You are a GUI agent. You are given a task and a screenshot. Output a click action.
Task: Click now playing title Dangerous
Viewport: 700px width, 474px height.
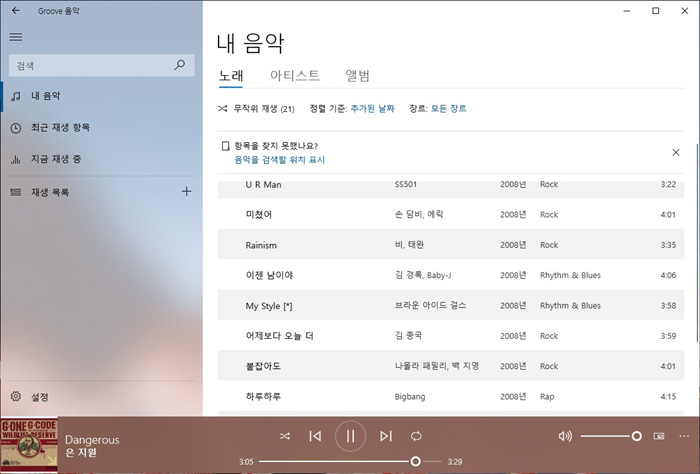pyautogui.click(x=92, y=440)
